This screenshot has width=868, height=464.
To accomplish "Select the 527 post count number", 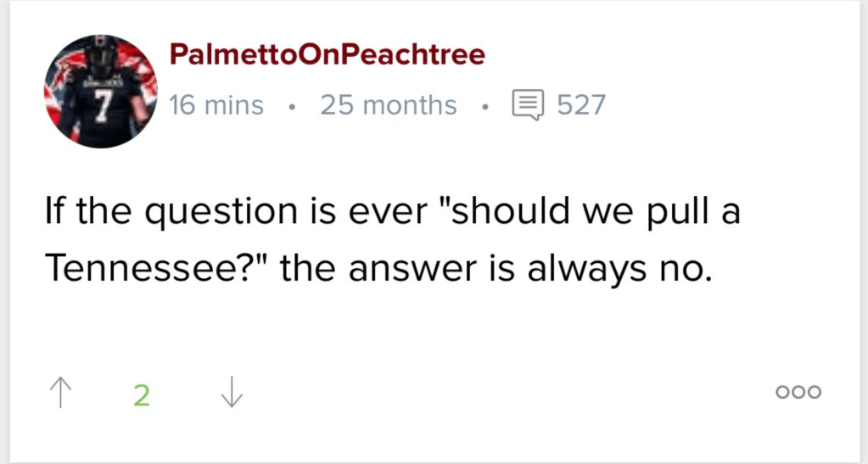I will pos(581,106).
